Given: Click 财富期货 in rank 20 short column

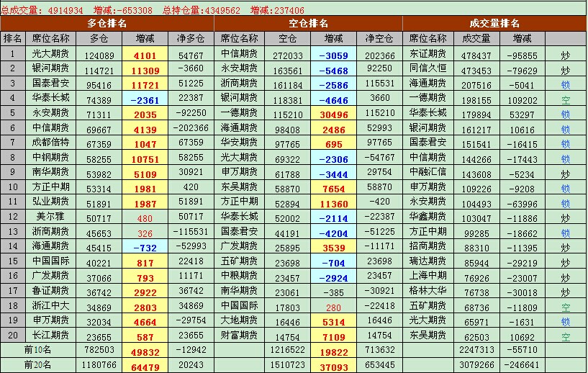Looking at the screenshot, I should [239, 335].
